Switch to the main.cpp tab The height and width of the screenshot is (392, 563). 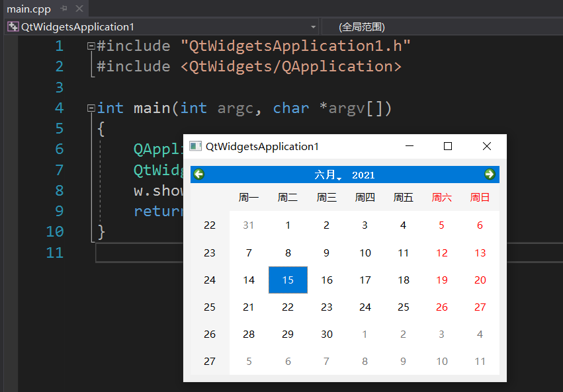29,9
